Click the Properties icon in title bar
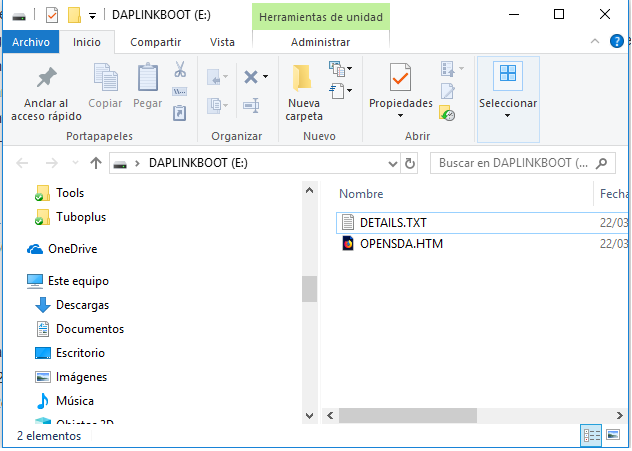Image resolution: width=632 pixels, height=451 pixels. 52,15
